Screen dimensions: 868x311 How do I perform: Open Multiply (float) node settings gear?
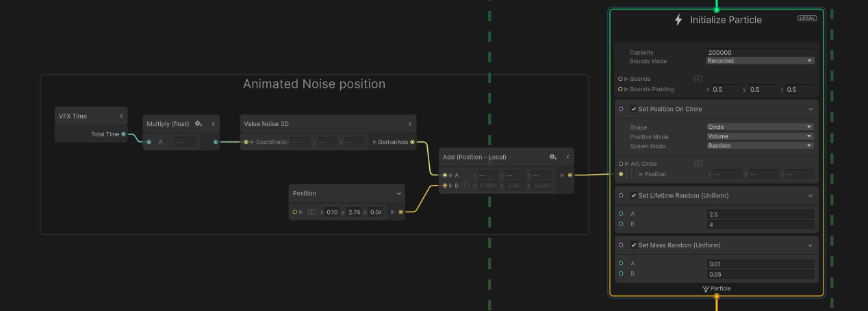click(198, 124)
